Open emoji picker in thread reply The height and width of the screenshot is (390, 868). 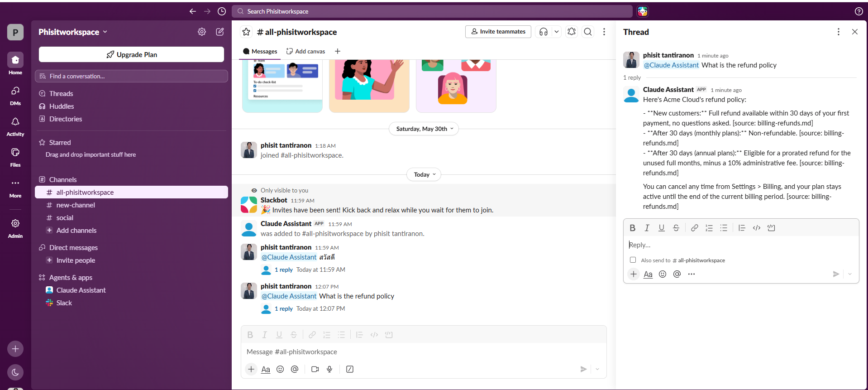pyautogui.click(x=663, y=274)
